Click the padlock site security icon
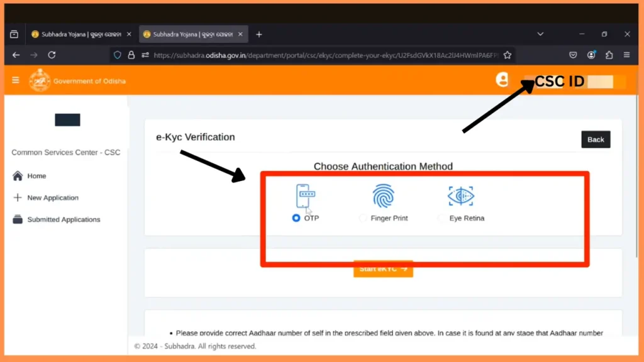This screenshot has width=644, height=362. (131, 55)
